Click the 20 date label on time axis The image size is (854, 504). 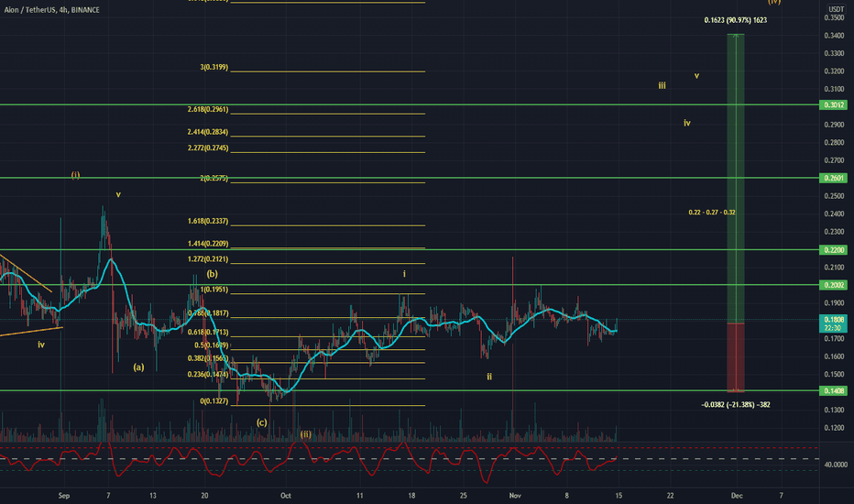[x=204, y=496]
